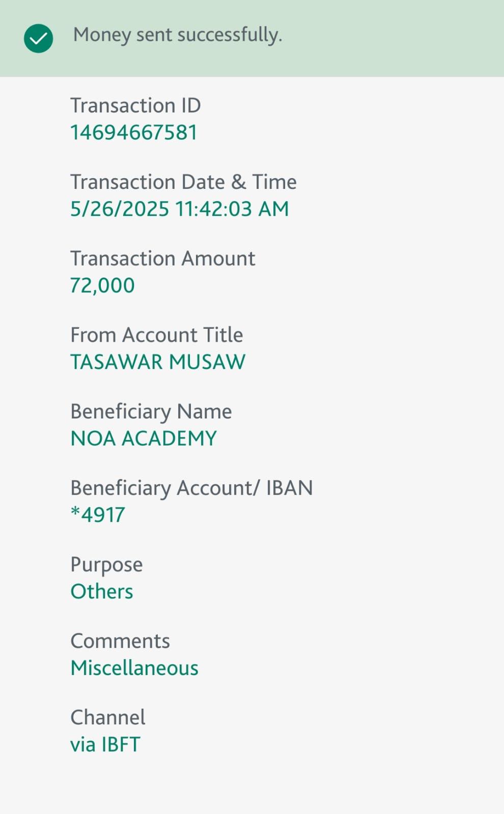Select the date 5/26/2025 11:42:03 AM
The image size is (504, 814).
pos(179,209)
